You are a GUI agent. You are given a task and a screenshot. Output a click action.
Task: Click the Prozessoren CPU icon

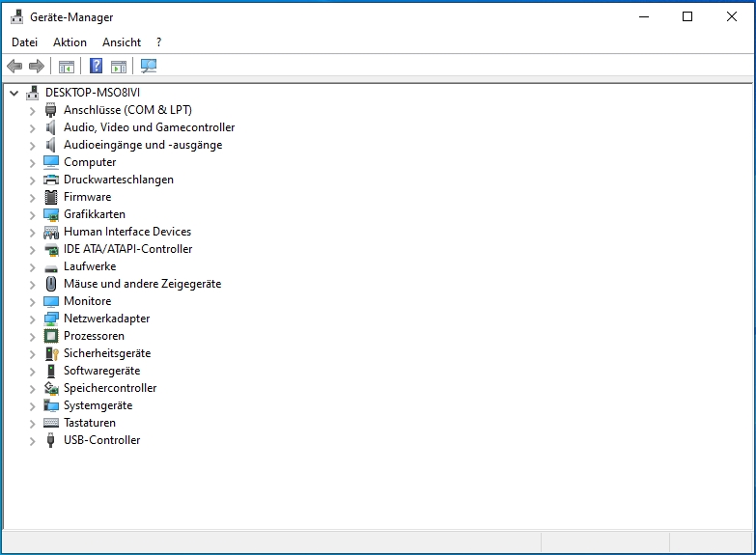coord(50,336)
